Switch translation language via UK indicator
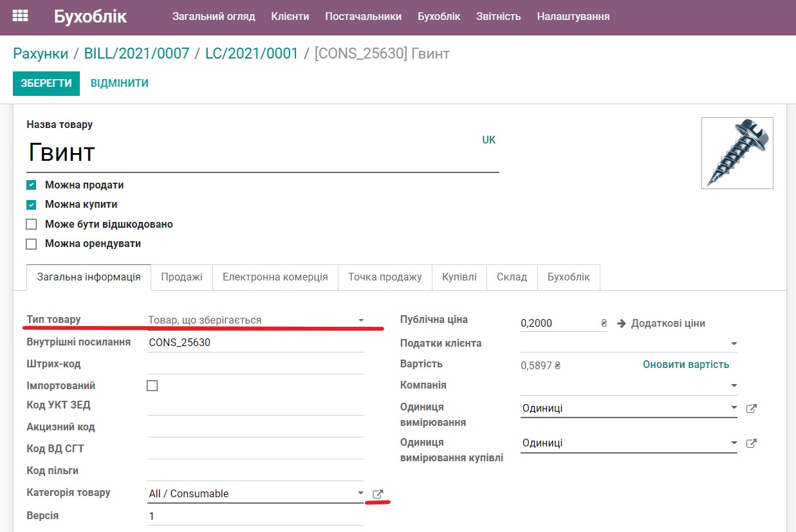The width and height of the screenshot is (796, 532). click(x=488, y=140)
